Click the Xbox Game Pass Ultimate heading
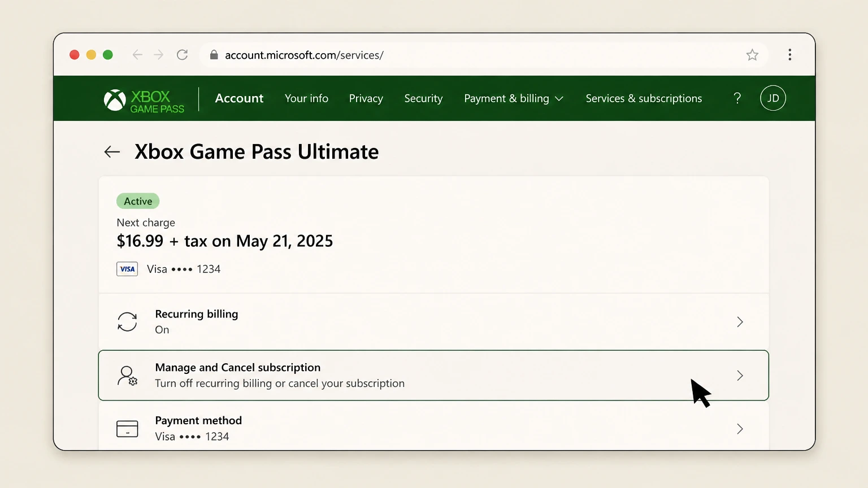Image resolution: width=868 pixels, height=488 pixels. click(x=257, y=151)
